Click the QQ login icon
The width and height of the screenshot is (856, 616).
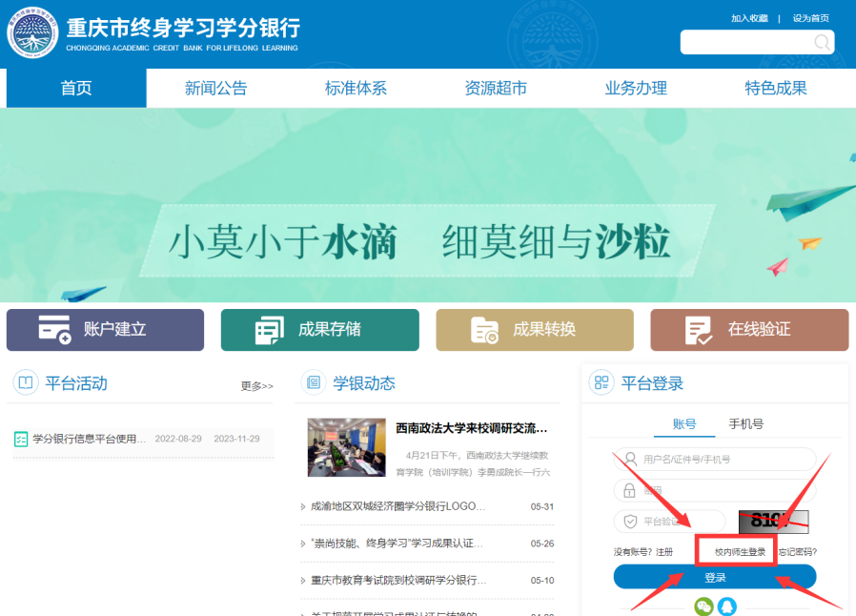727,606
